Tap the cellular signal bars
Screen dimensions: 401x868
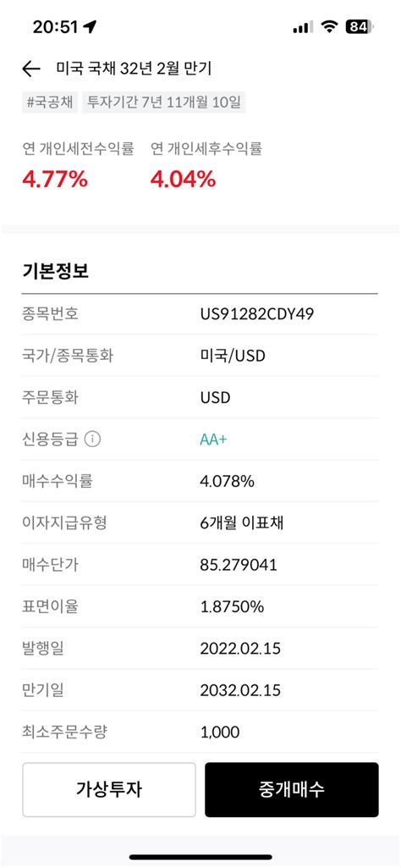click(303, 26)
